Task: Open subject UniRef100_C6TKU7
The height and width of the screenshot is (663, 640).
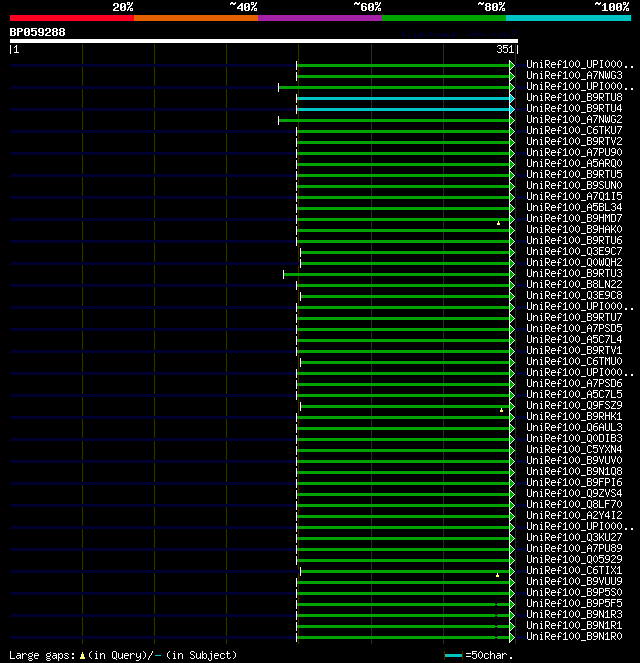Action: coord(574,130)
